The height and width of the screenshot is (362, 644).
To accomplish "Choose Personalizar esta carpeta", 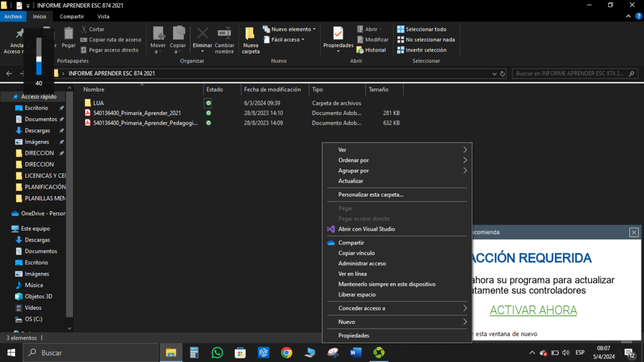I will click(397, 195).
